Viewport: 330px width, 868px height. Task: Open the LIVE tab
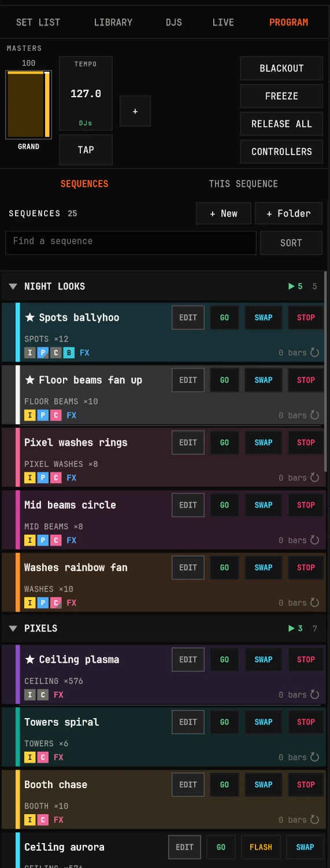[223, 23]
